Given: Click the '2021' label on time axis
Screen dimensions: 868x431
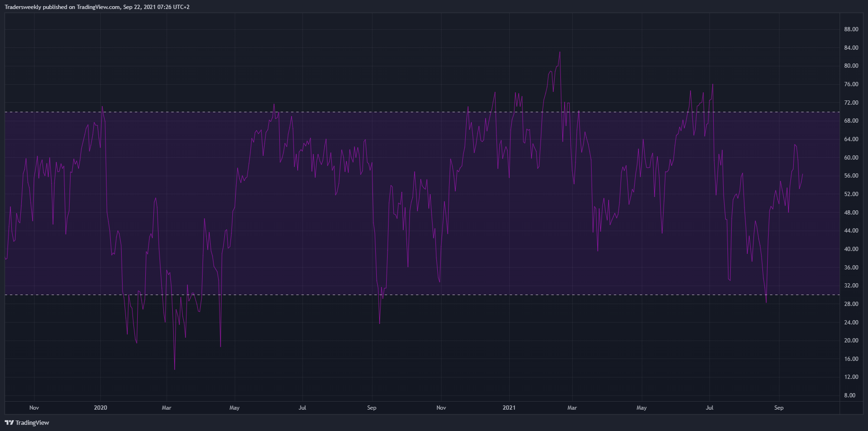Looking at the screenshot, I should (x=509, y=408).
